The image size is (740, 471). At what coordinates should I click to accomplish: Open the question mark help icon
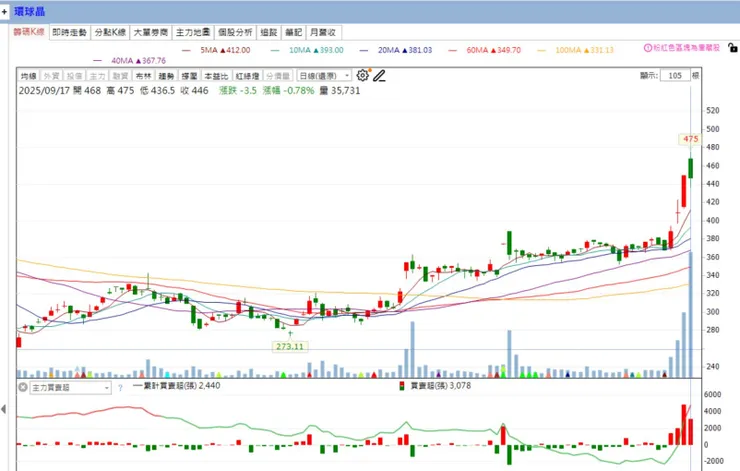click(120, 388)
